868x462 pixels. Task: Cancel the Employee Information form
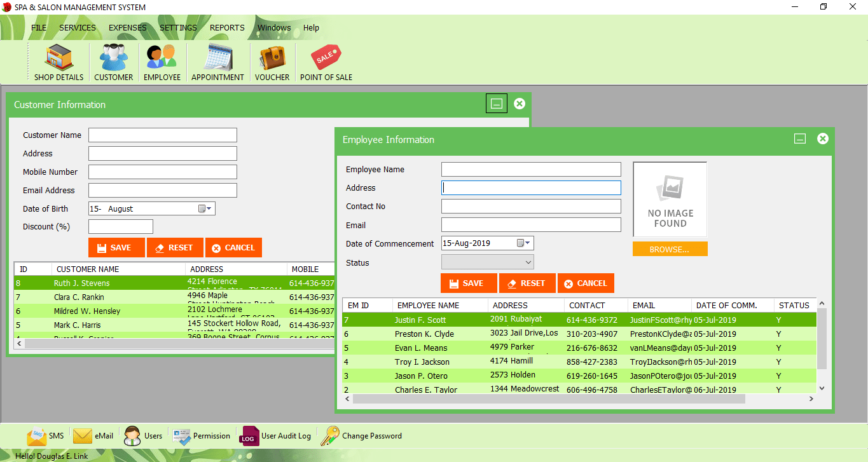tap(586, 283)
